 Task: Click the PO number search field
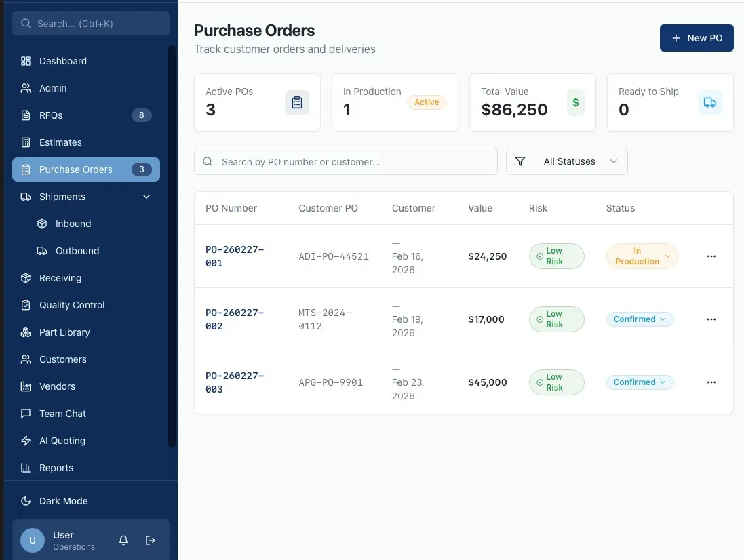coord(345,161)
